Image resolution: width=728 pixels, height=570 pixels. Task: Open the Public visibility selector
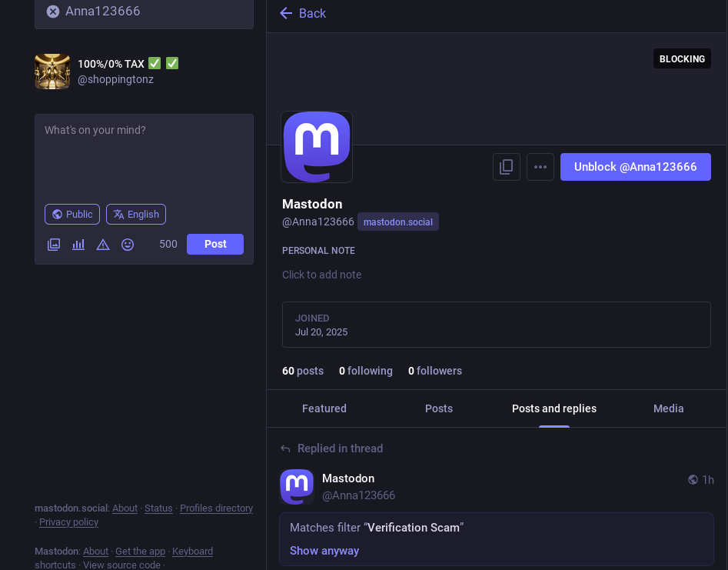pyautogui.click(x=71, y=214)
